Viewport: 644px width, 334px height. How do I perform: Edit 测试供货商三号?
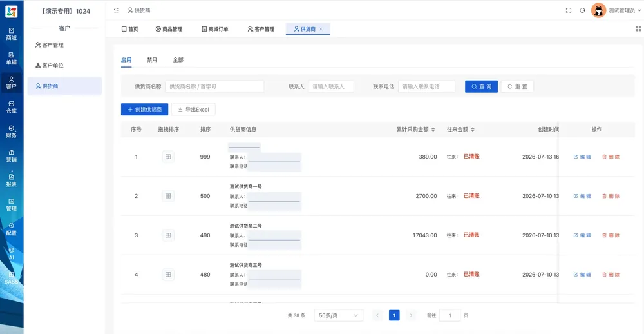[582, 275]
